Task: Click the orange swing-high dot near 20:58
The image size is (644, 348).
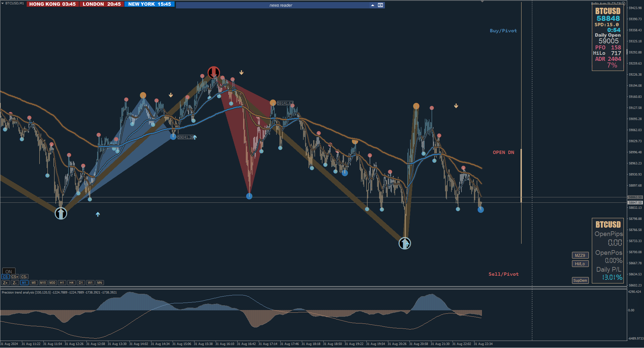Action: pos(416,106)
